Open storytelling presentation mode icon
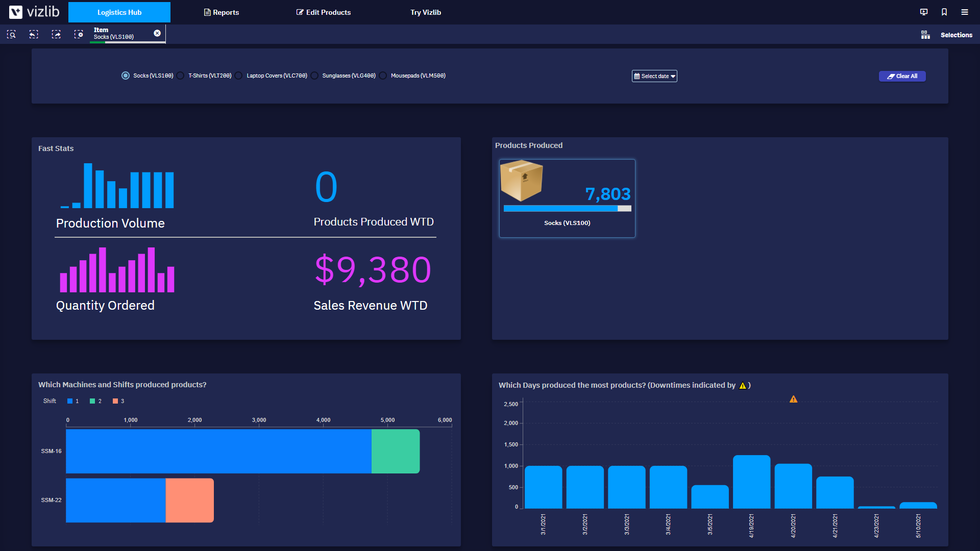Viewport: 980px width, 551px height. pyautogui.click(x=924, y=12)
